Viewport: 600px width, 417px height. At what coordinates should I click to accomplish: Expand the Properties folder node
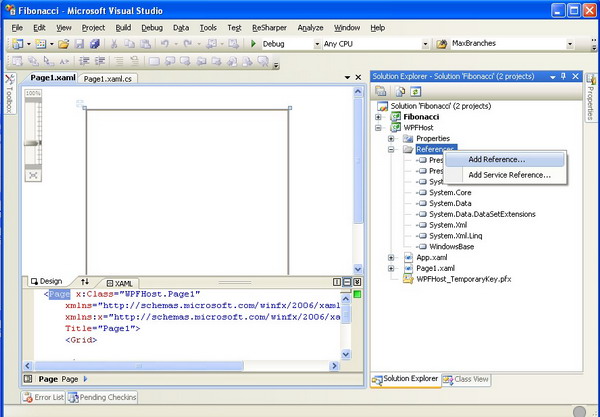point(391,138)
